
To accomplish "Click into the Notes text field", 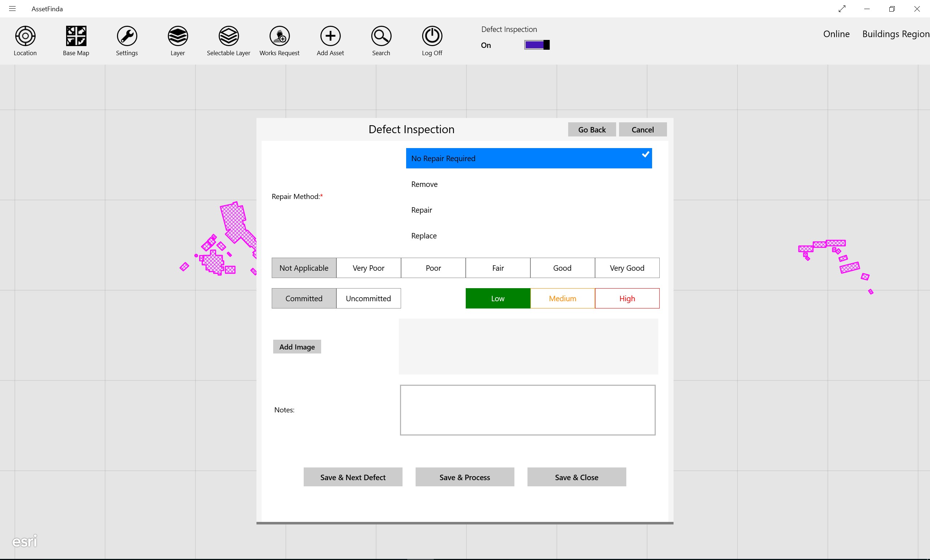I will [x=527, y=410].
